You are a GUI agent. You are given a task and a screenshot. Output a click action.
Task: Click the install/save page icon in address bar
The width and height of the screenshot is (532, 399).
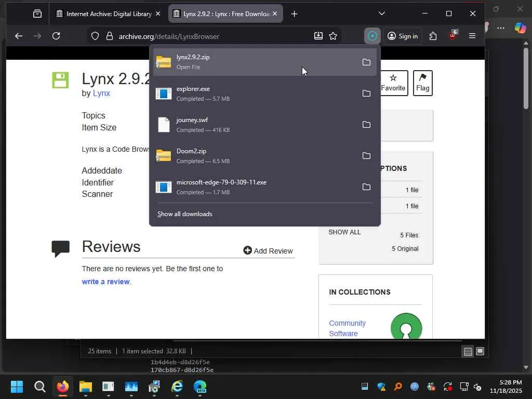click(x=318, y=36)
